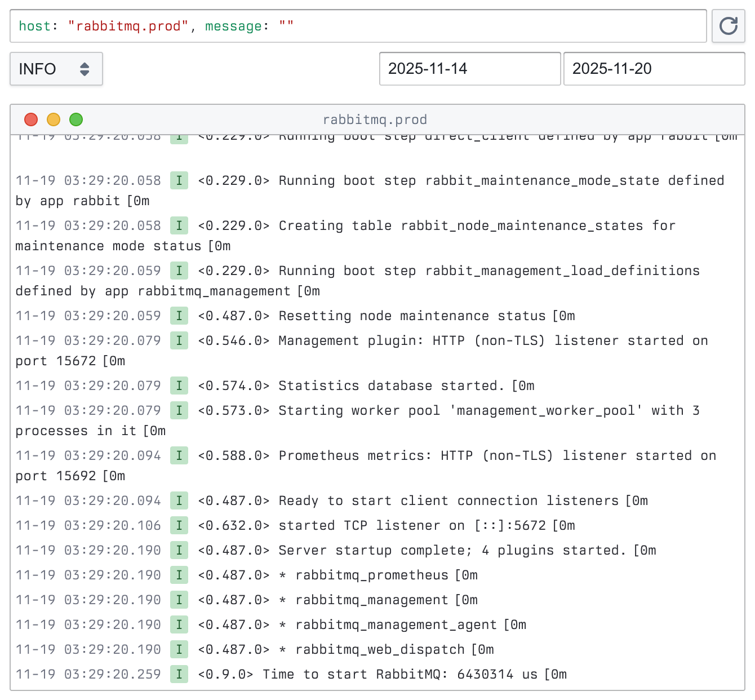Open the end date field showing 2025-11-20

click(654, 69)
